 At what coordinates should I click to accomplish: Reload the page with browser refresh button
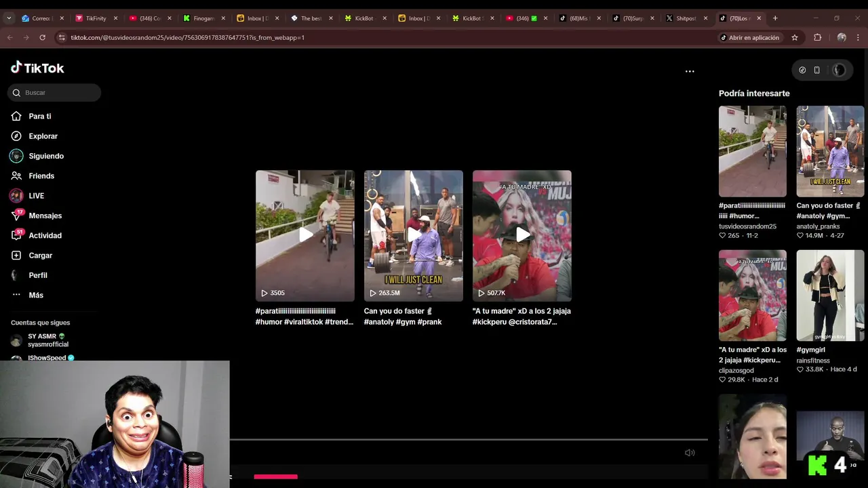pos(42,37)
